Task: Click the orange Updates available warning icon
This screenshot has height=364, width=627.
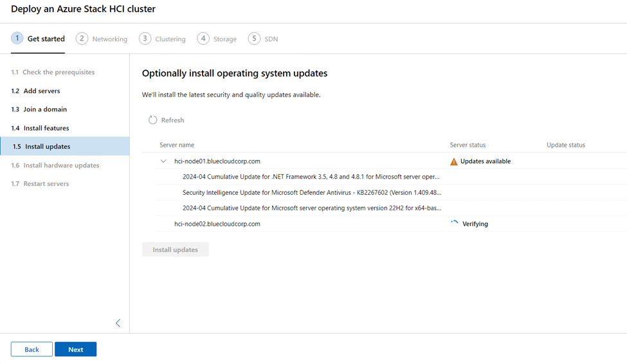Action: pos(453,161)
